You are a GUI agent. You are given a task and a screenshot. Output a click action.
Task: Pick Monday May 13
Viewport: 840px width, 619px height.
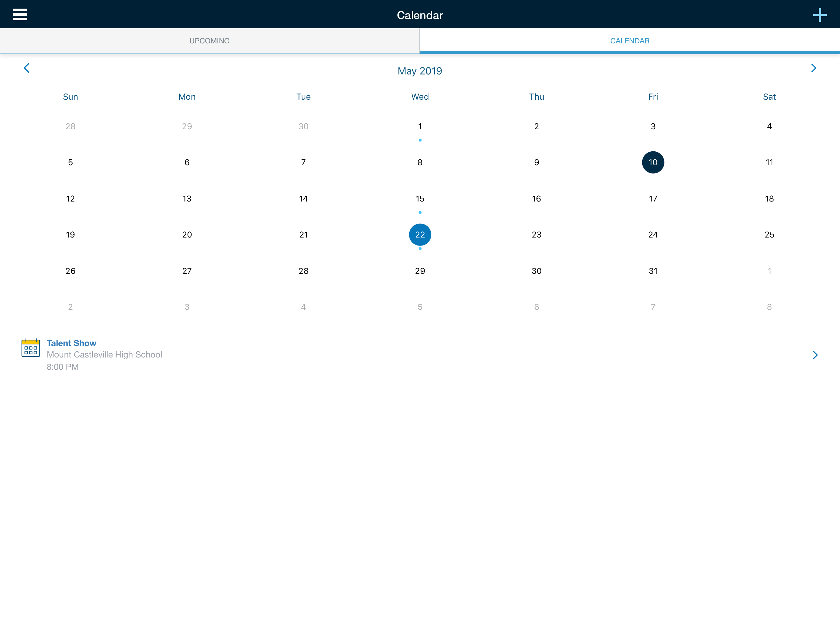click(187, 198)
